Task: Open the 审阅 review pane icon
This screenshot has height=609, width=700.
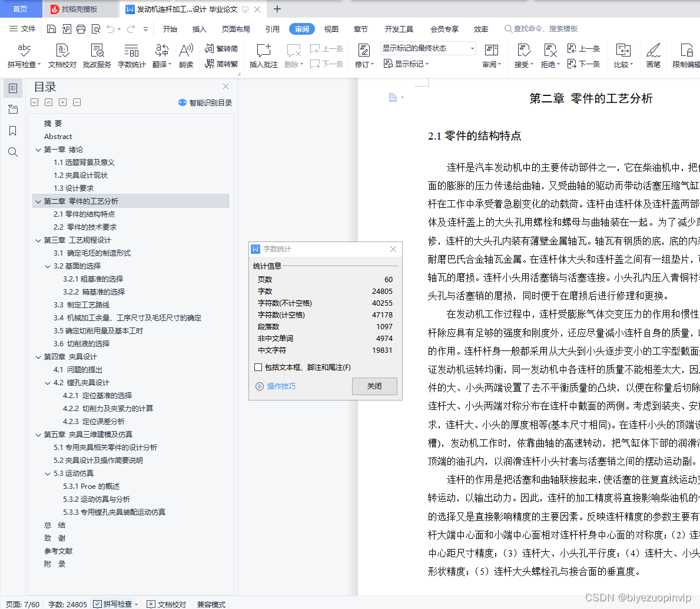Action: [x=491, y=50]
